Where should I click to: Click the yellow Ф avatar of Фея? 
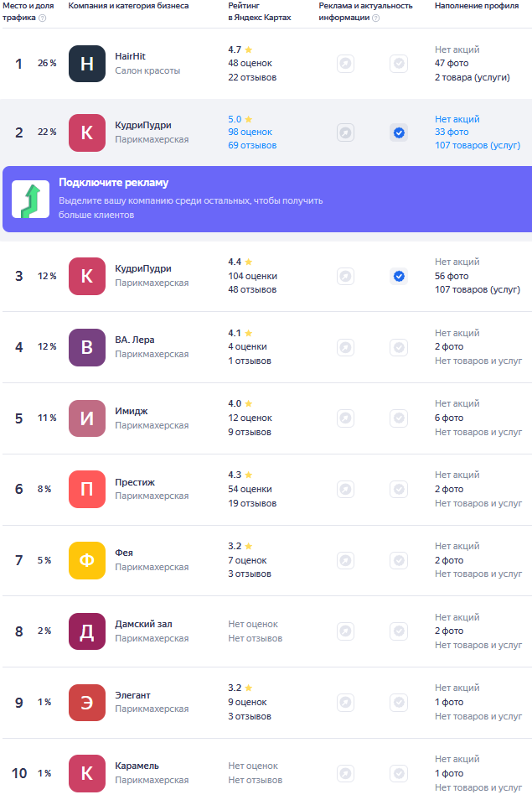tap(86, 560)
